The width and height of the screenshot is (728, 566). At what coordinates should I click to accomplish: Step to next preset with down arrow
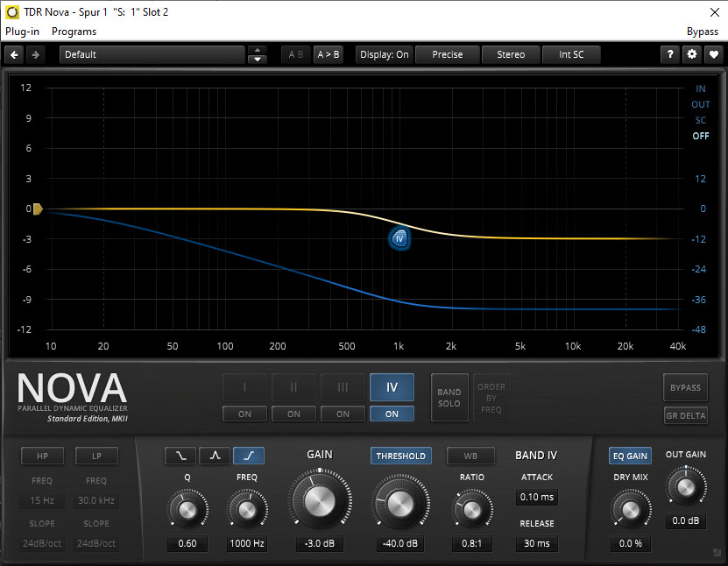point(258,60)
